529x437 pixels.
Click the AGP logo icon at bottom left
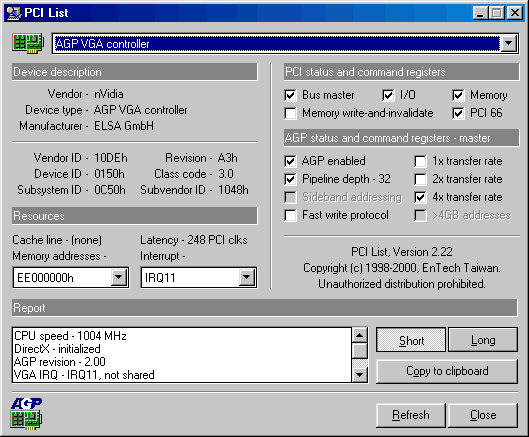(x=26, y=414)
